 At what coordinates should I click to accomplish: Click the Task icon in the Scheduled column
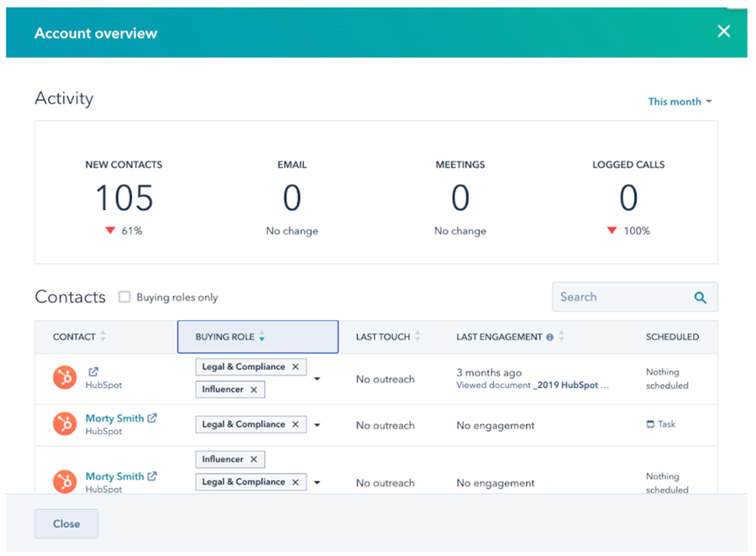click(x=651, y=424)
